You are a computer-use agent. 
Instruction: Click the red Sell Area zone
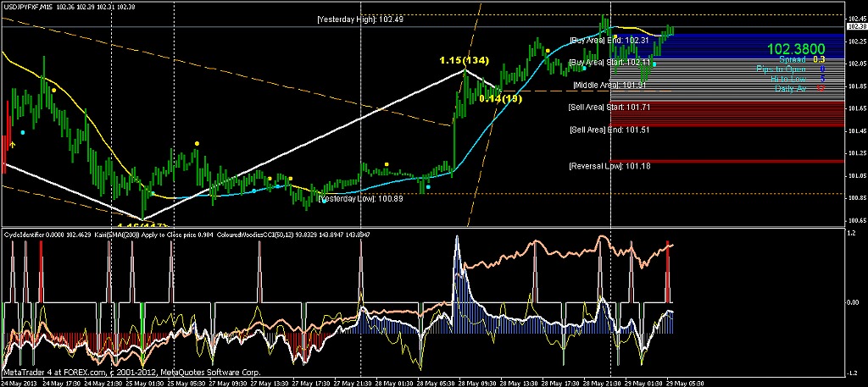(728, 113)
